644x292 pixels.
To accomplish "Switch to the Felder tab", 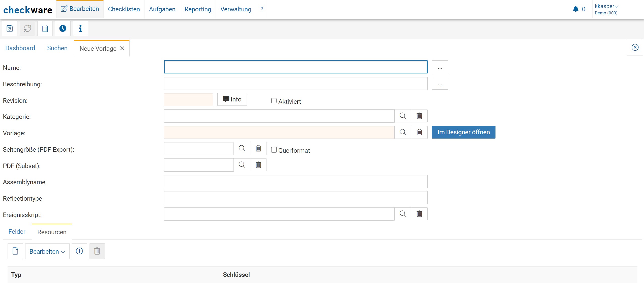I will click(x=17, y=232).
